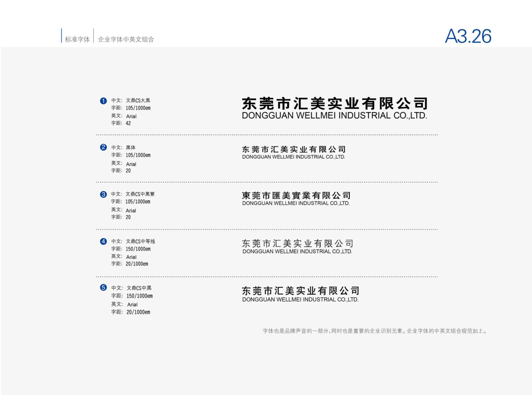
Task: Select the traditional Chinese 東莞市匯美實業有限公司 sample
Action: tap(296, 196)
